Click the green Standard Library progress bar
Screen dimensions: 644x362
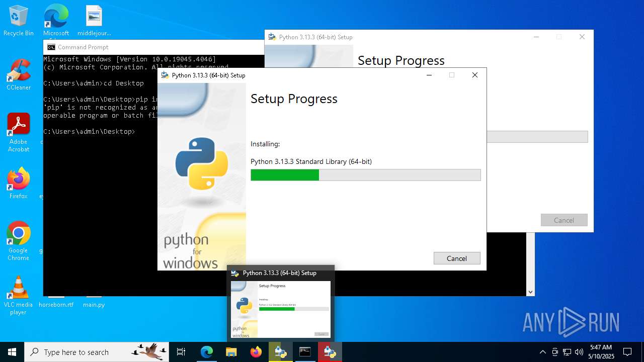[x=365, y=175]
